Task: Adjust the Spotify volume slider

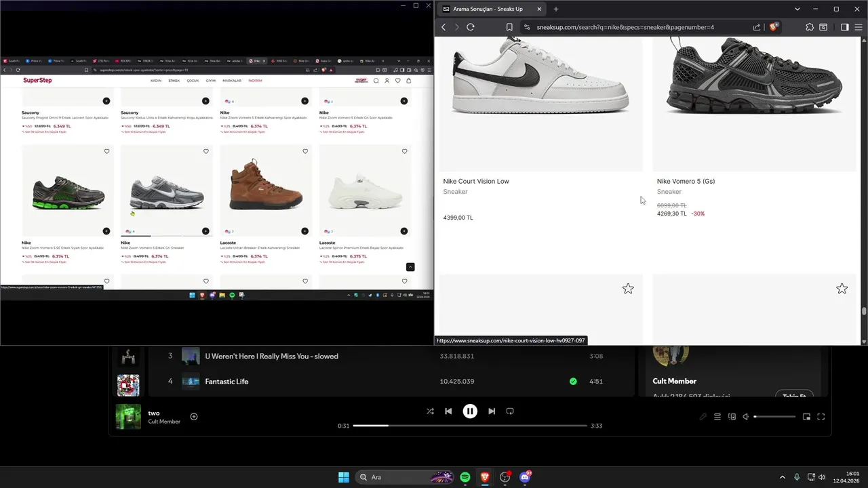Action: (774, 417)
